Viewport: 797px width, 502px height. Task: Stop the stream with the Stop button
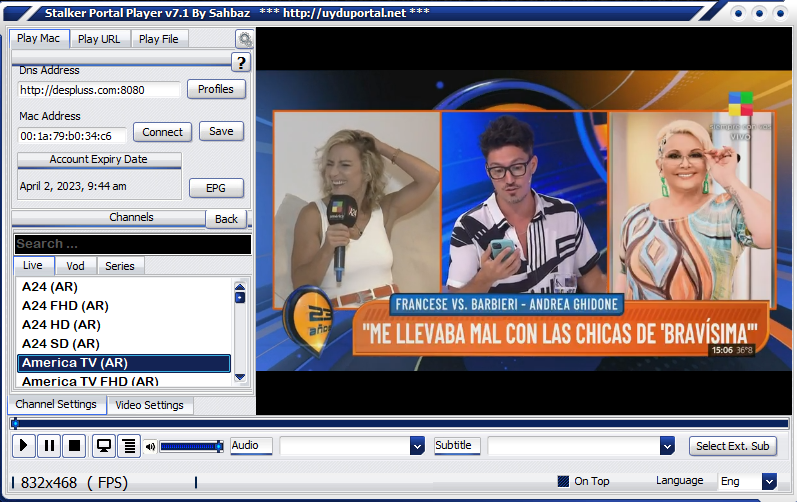(x=75, y=446)
